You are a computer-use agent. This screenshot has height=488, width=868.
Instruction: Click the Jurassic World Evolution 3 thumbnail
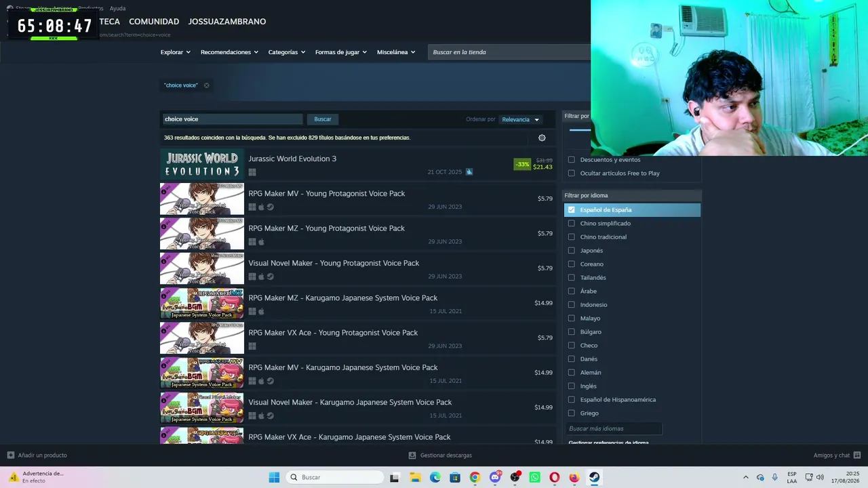(x=202, y=165)
